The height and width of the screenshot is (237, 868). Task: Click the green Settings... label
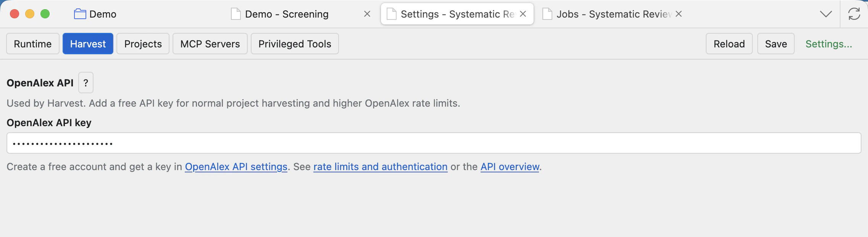pyautogui.click(x=829, y=44)
